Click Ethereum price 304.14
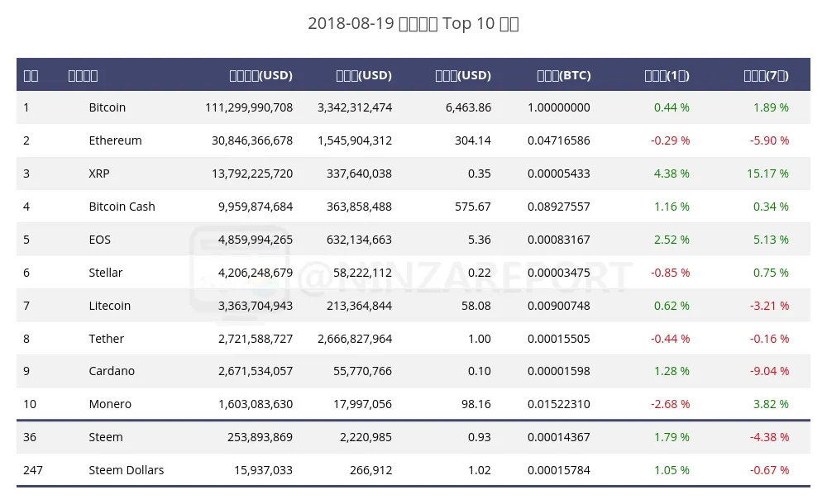 click(472, 140)
